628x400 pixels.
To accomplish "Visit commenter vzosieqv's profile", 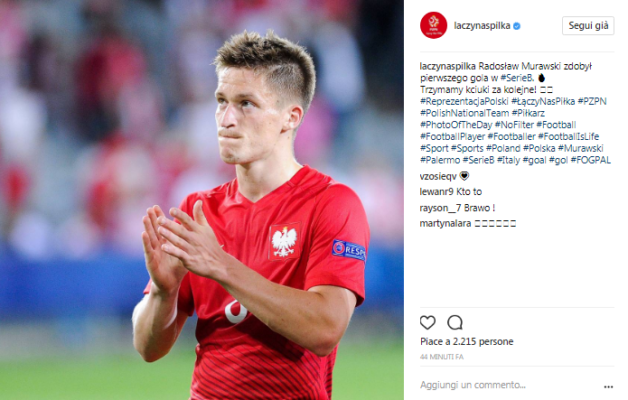I will pyautogui.click(x=438, y=176).
